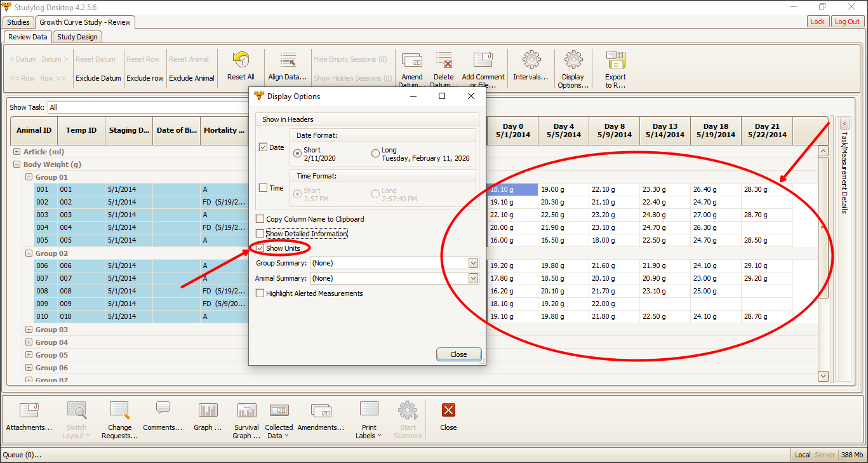This screenshot has height=463, width=868.
Task: Click Export to R icon
Action: (x=615, y=60)
